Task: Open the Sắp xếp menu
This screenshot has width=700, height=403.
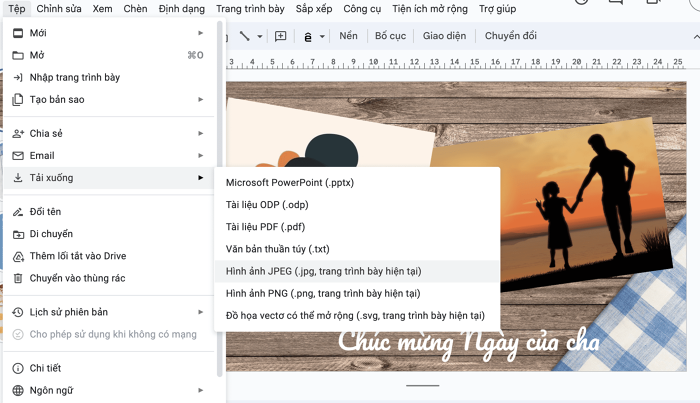Action: [314, 8]
